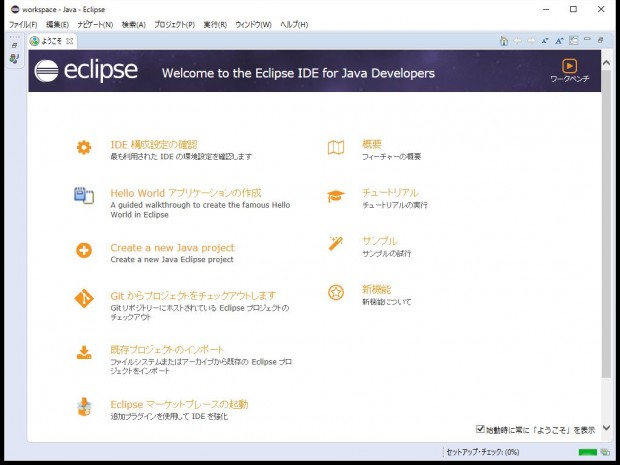Open the ウィンドウ(W) menu
620x465 pixels.
pyautogui.click(x=253, y=25)
